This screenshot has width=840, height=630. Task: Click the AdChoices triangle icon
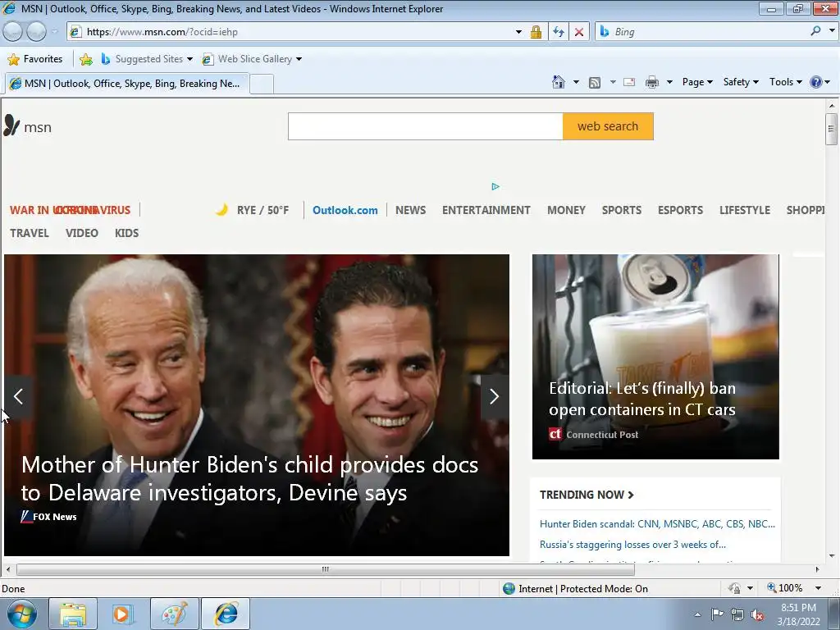coord(495,186)
